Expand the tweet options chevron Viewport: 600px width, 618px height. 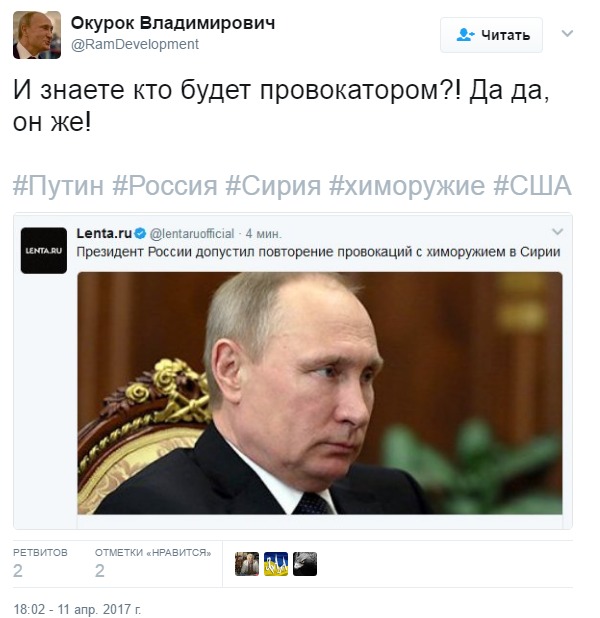567,34
